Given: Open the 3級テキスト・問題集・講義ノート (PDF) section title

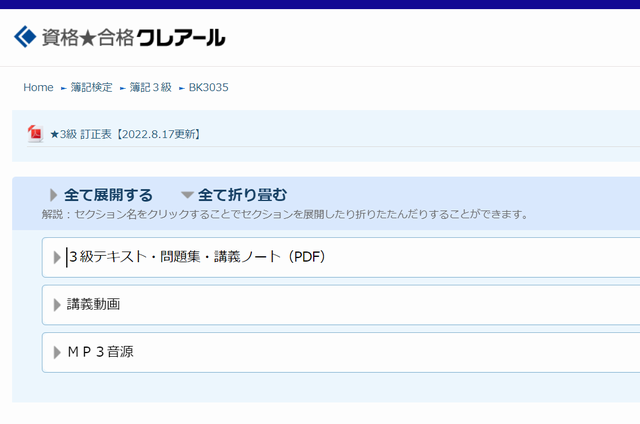Looking at the screenshot, I should (x=197, y=257).
